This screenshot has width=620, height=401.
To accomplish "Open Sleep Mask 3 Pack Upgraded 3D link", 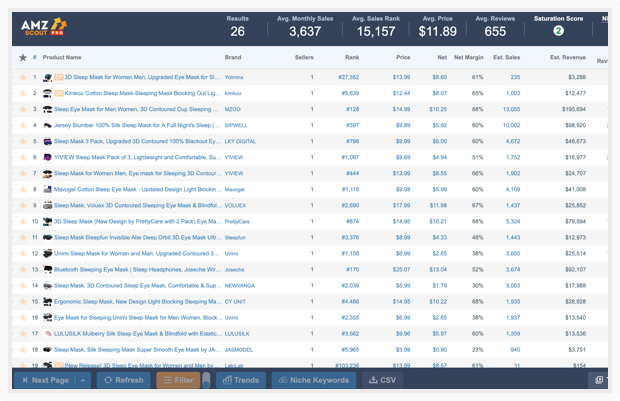I will pos(138,141).
